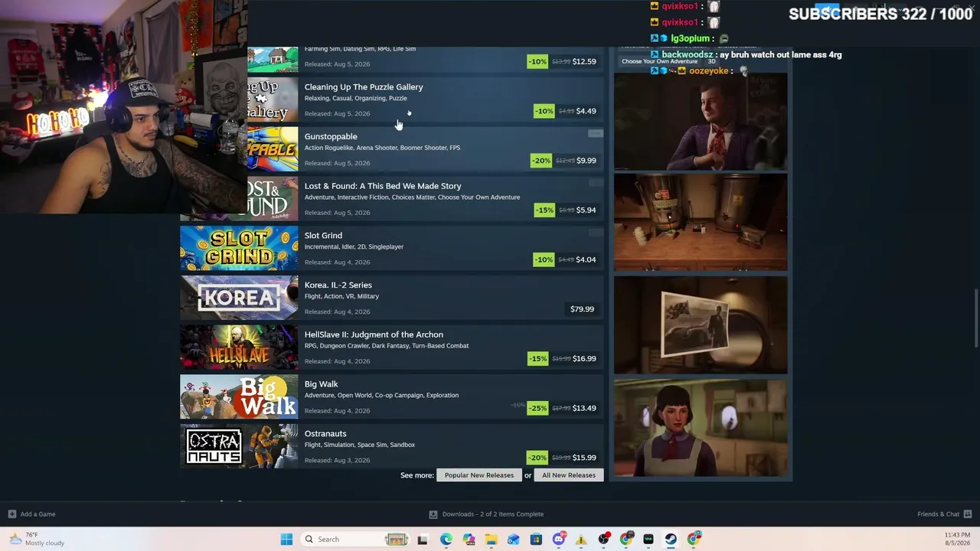Open Friends & Chat label
The width and height of the screenshot is (980, 551).
click(x=938, y=514)
